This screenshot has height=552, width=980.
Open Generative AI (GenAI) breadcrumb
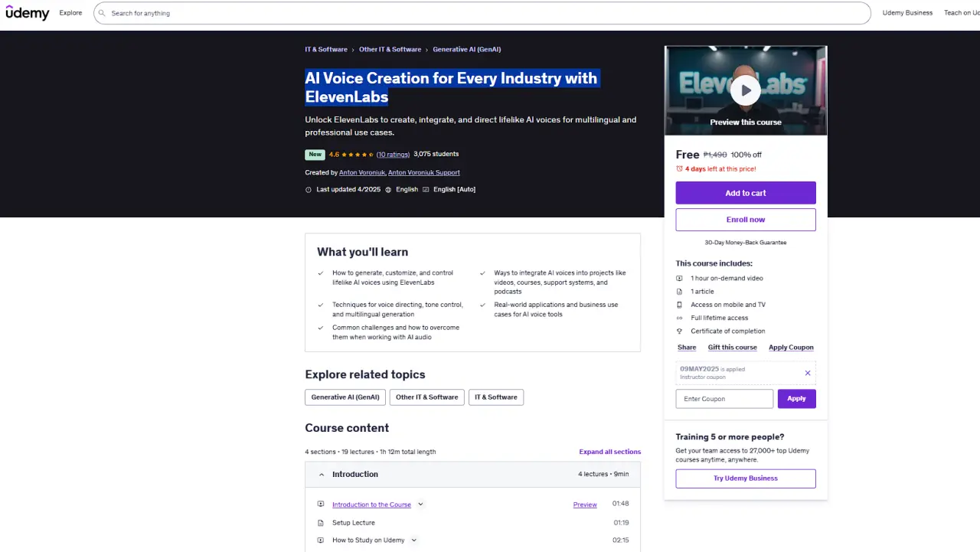pyautogui.click(x=467, y=50)
